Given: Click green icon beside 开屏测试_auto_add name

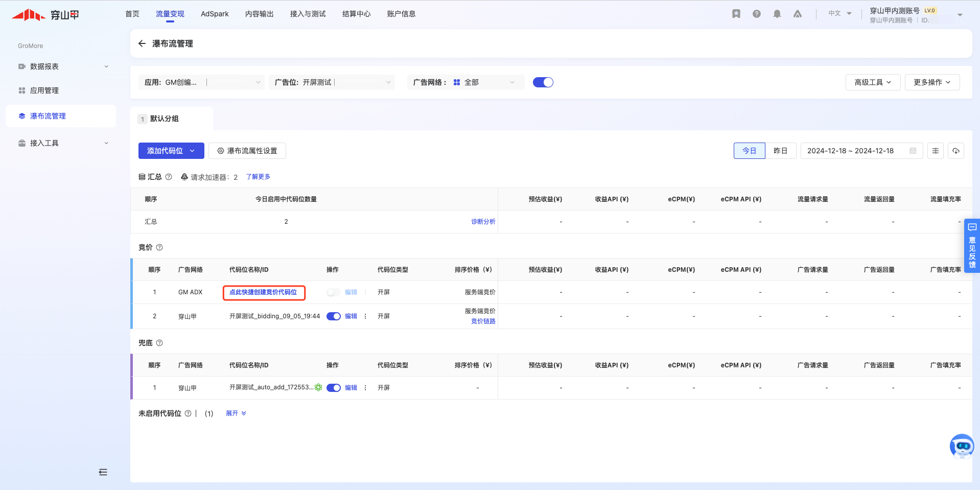Looking at the screenshot, I should click(318, 387).
